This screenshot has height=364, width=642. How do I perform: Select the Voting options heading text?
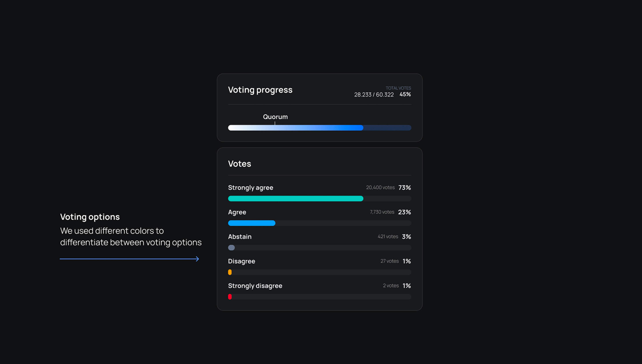point(90,216)
